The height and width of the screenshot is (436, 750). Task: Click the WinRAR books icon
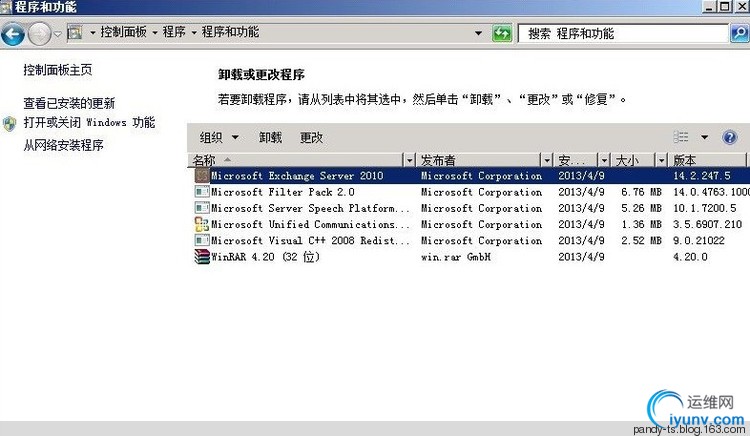click(x=202, y=257)
